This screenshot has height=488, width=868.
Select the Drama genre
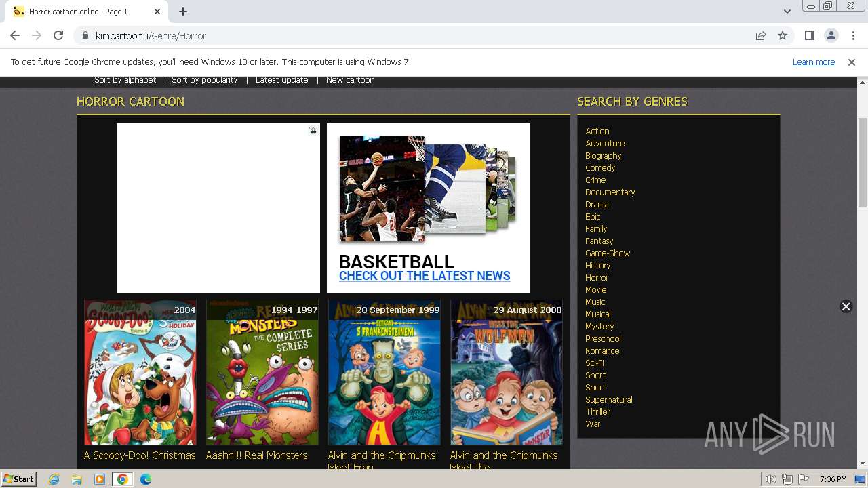(597, 205)
